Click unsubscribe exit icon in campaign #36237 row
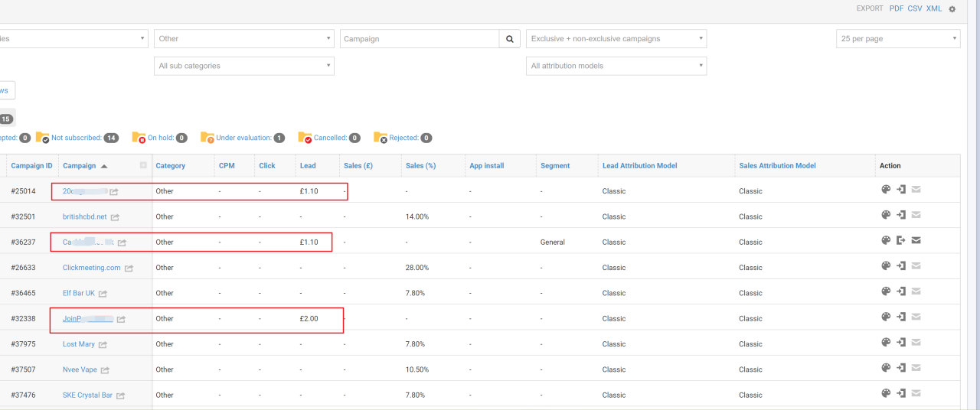980x410 pixels. coord(901,241)
